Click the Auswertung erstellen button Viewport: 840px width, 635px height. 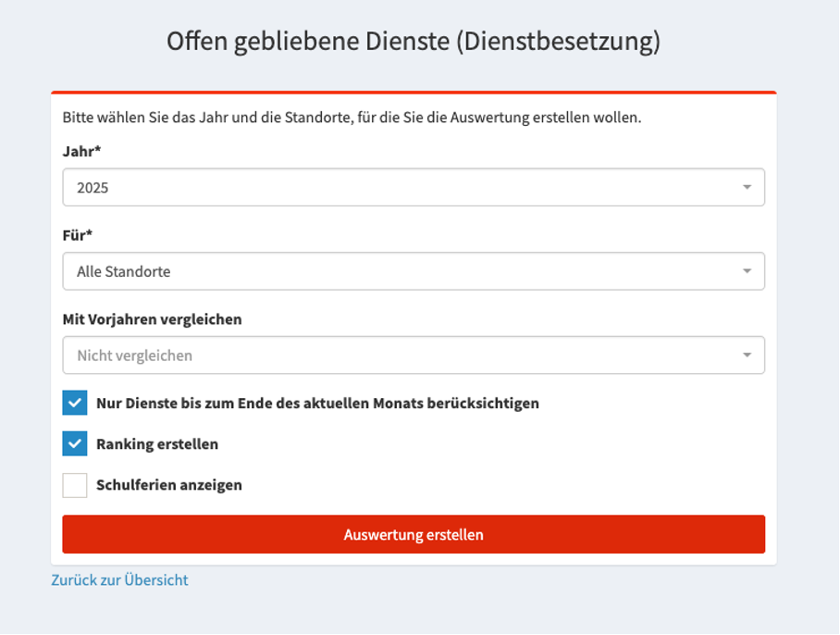pos(414,535)
